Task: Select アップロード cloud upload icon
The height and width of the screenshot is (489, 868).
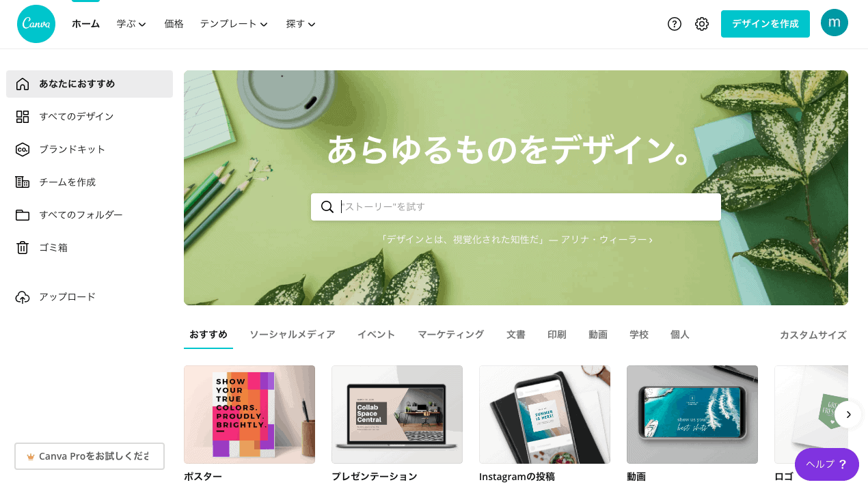Action: [x=23, y=297]
